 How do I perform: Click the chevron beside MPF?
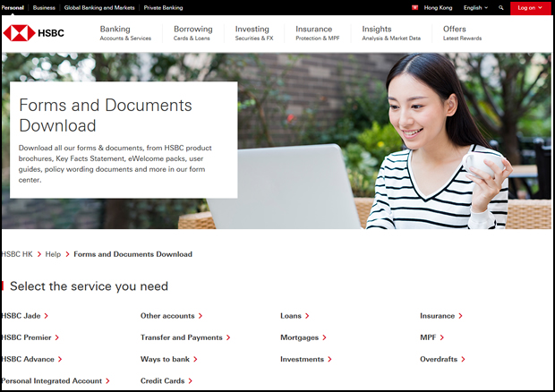pyautogui.click(x=441, y=338)
